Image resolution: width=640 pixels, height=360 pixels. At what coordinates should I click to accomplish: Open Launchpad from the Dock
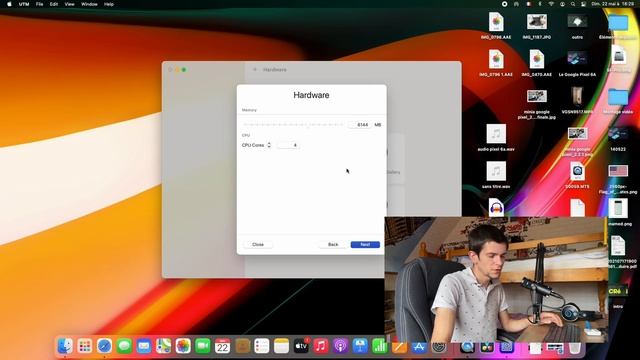(84, 346)
